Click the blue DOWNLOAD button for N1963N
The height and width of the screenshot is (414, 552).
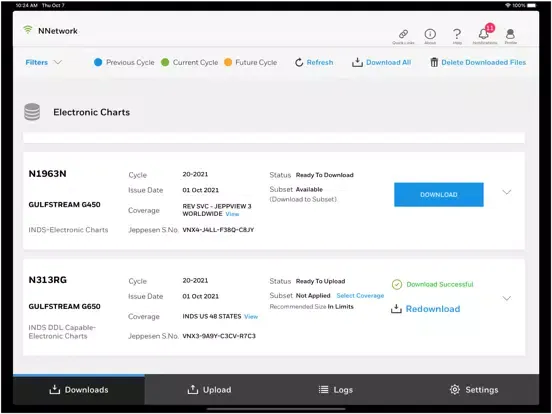click(x=439, y=195)
